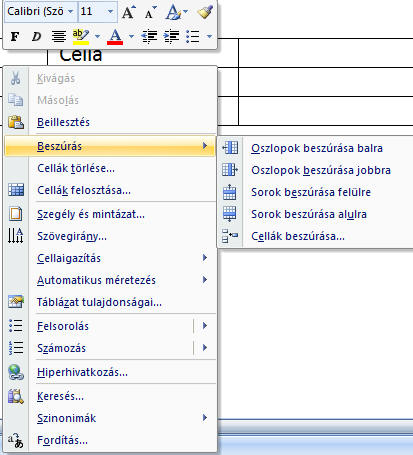Click the decrease indent icon
This screenshot has width=413, height=455.
(149, 36)
